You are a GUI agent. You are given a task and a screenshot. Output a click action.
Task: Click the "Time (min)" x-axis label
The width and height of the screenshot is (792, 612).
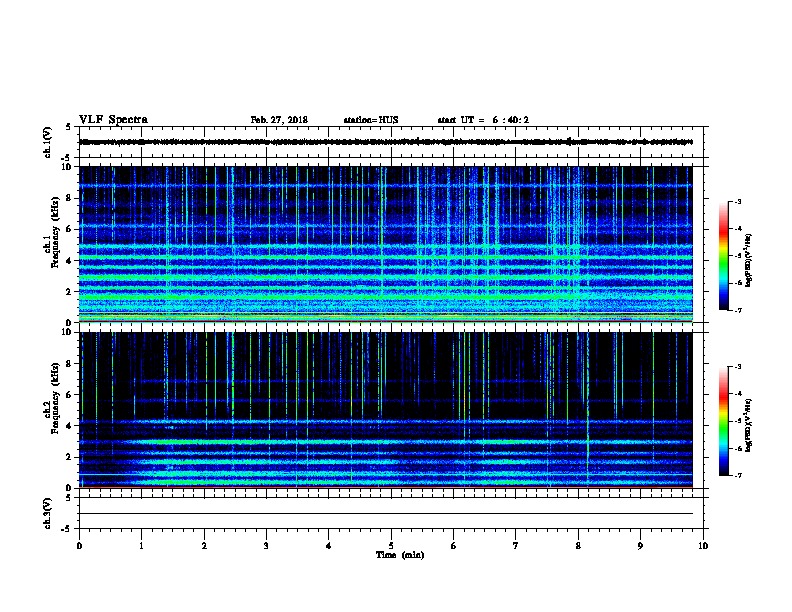400,555
